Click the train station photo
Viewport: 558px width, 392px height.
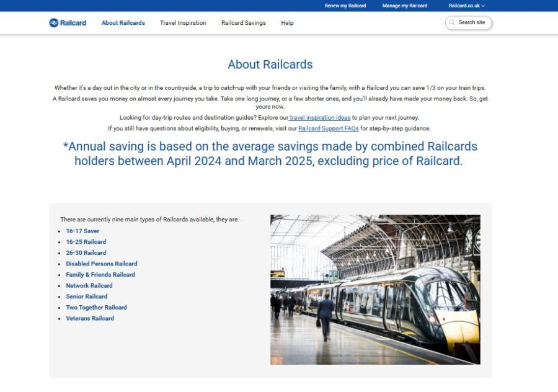point(375,290)
